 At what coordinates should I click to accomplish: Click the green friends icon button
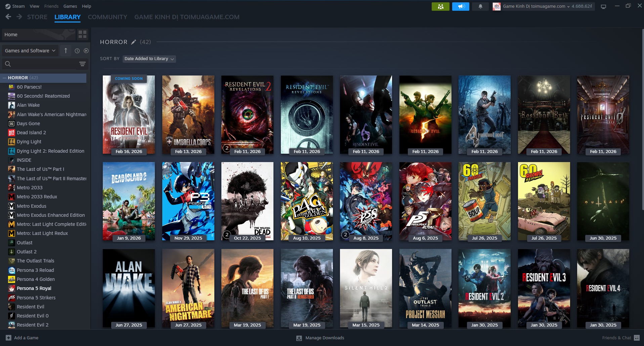pyautogui.click(x=440, y=6)
